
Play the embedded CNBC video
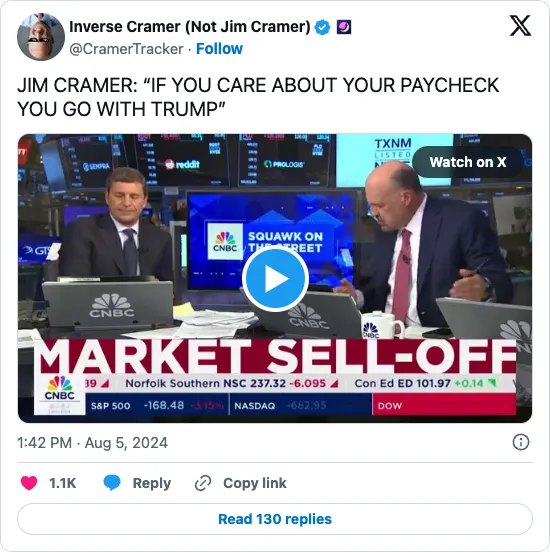(275, 279)
